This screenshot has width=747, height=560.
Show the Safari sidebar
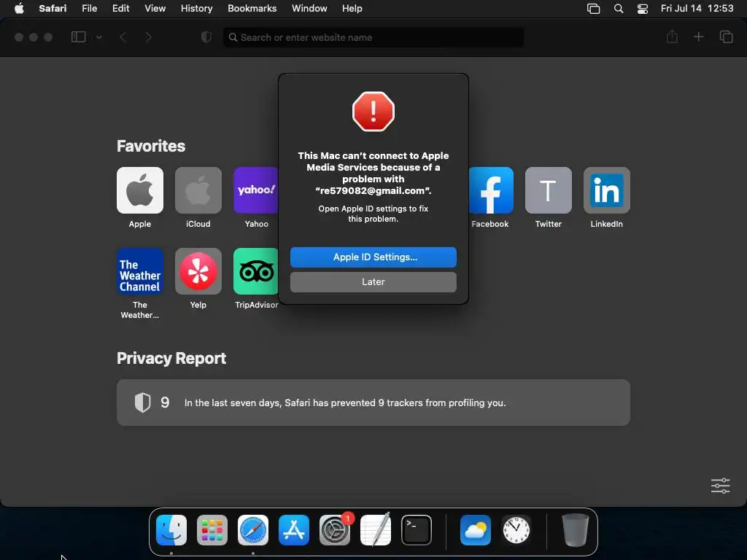pos(78,37)
